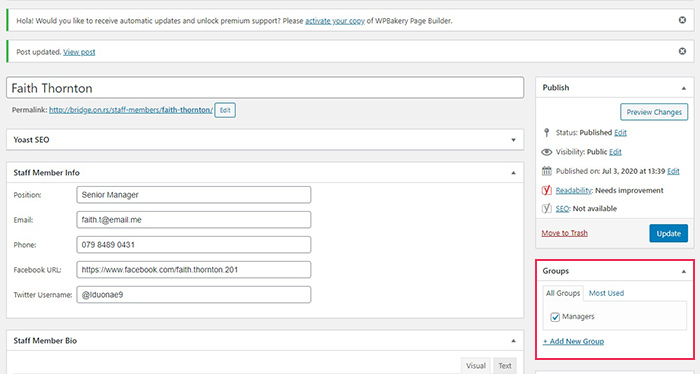Focus the Phone field
This screenshot has height=374, width=700.
(194, 245)
